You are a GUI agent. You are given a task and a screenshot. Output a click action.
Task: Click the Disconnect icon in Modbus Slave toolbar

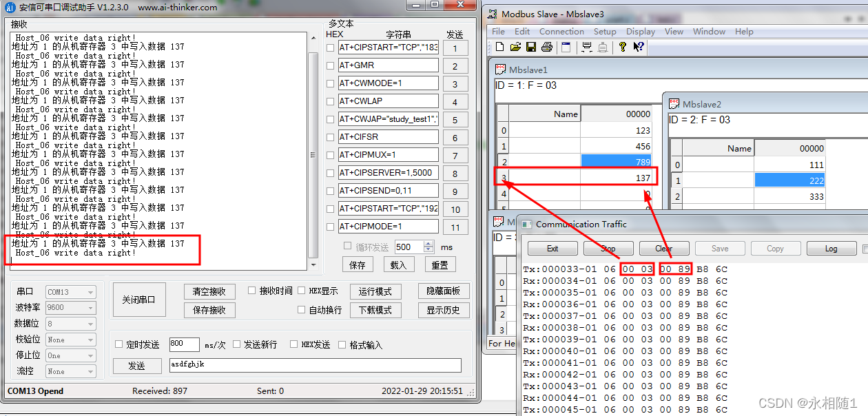click(x=603, y=47)
